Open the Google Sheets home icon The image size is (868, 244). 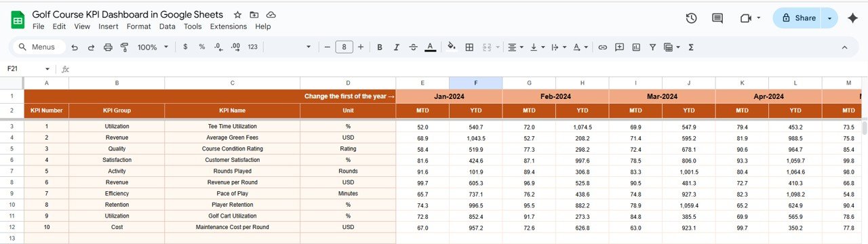click(18, 20)
